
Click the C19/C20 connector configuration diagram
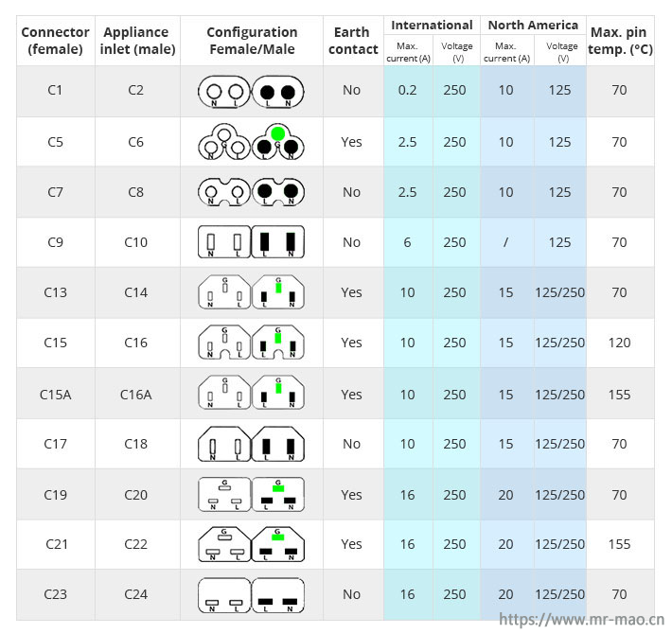251,494
